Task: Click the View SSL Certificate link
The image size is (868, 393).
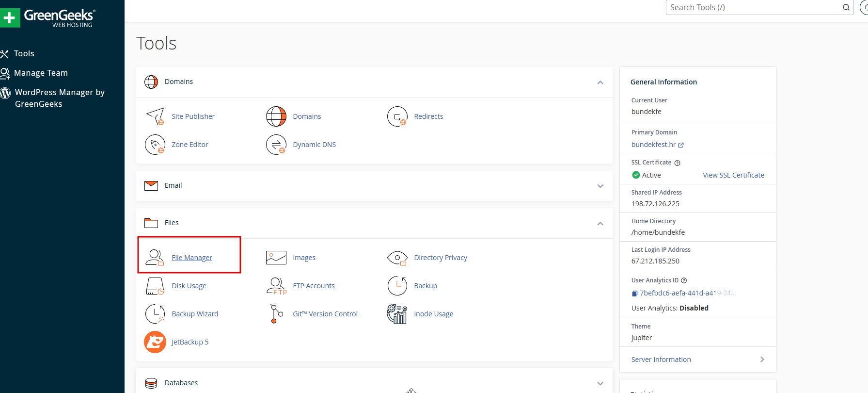Action: pos(733,175)
